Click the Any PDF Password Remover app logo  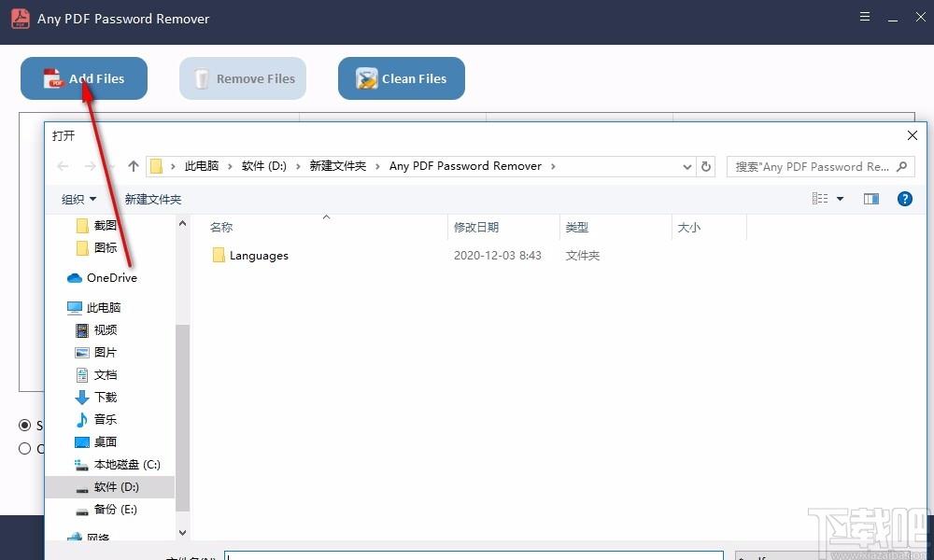[21, 19]
